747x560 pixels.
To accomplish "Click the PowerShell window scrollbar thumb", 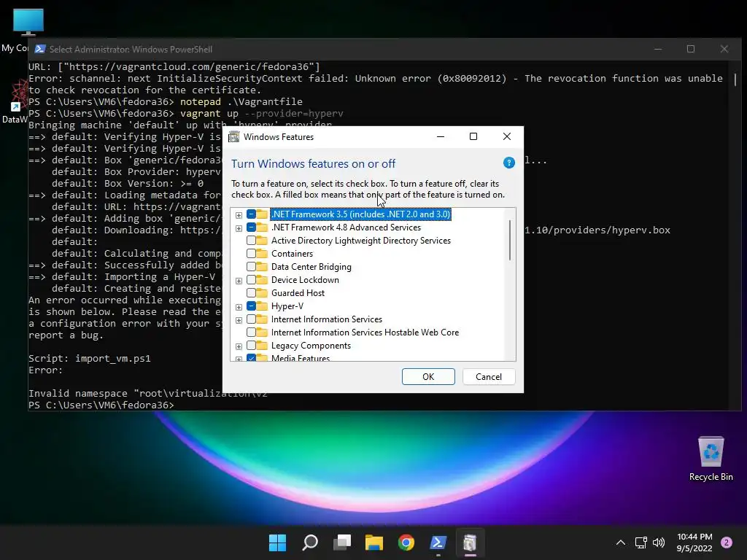I will click(735, 79).
